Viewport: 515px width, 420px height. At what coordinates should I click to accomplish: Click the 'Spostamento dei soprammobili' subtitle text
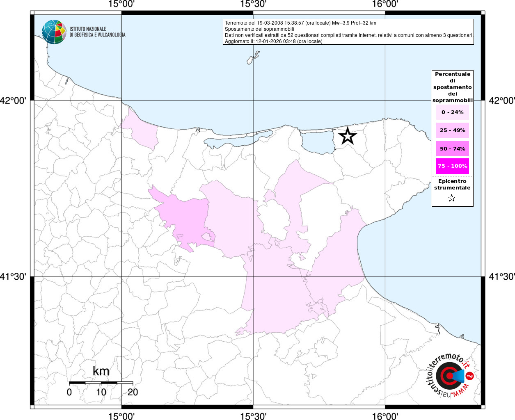[259, 29]
